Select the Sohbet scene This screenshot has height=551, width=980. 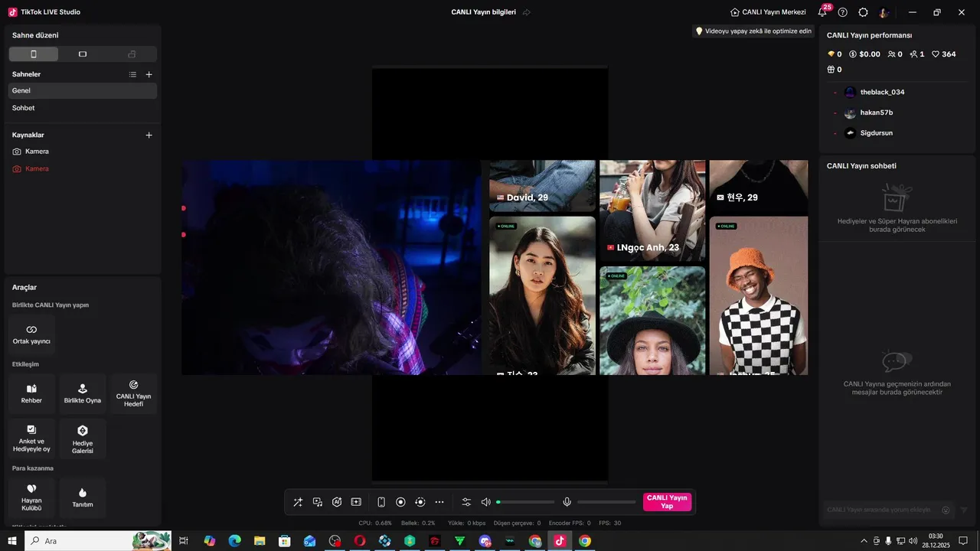[83, 108]
